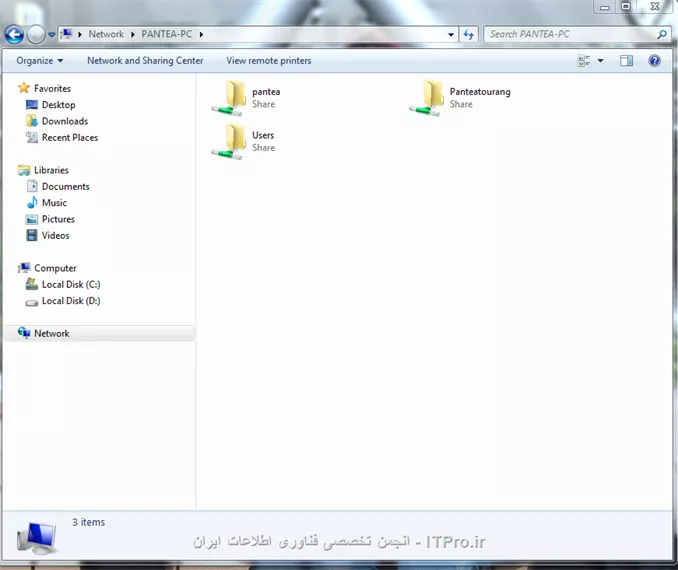Open Documents library
Screen dimensions: 678x570
[x=66, y=187]
